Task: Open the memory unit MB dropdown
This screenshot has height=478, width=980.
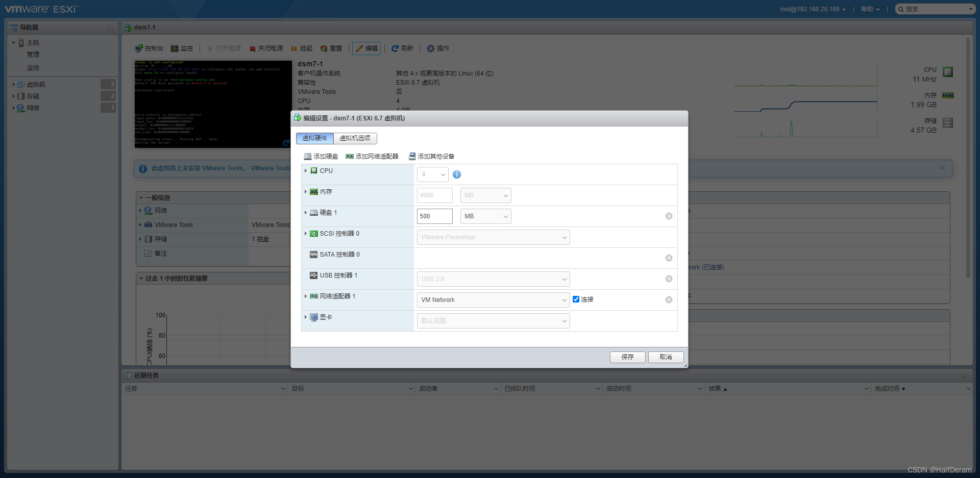Action: 485,195
